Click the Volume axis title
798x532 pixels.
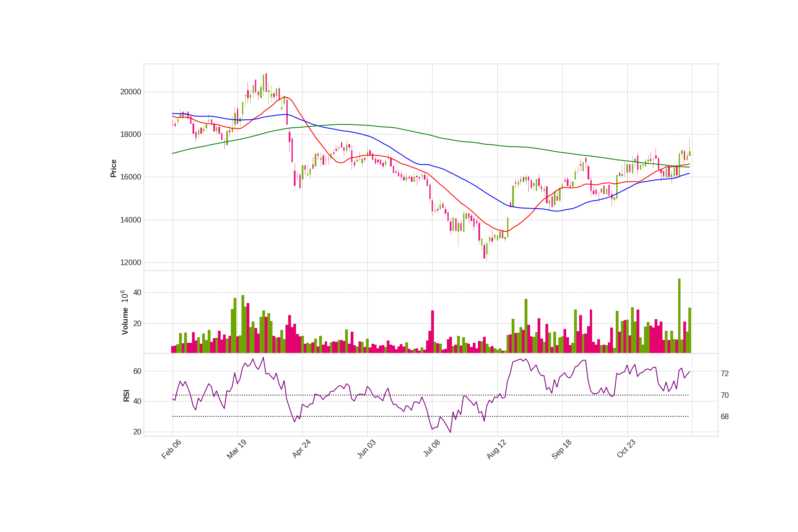point(125,322)
